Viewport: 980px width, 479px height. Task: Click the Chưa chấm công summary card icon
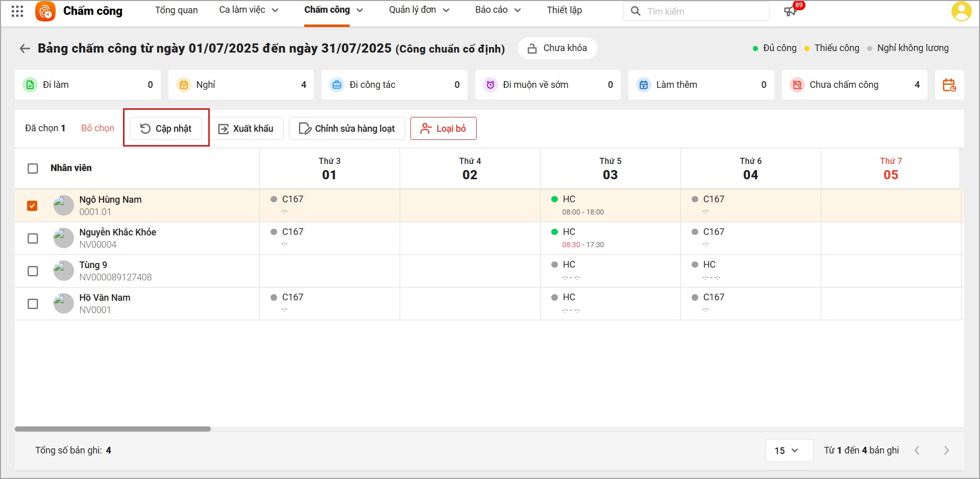point(797,85)
